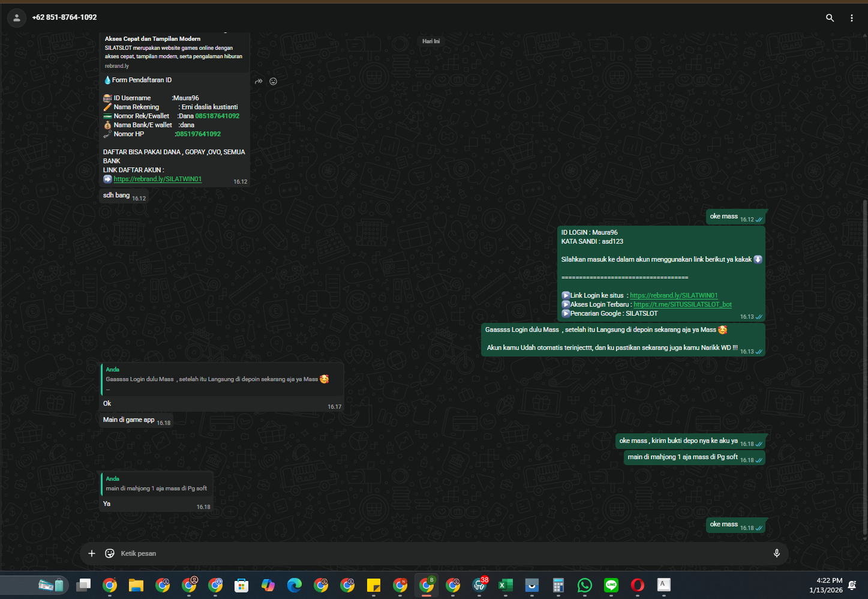Jump to the quoted "main di mahjong 1" reply
The image size is (868, 599).
156,484
